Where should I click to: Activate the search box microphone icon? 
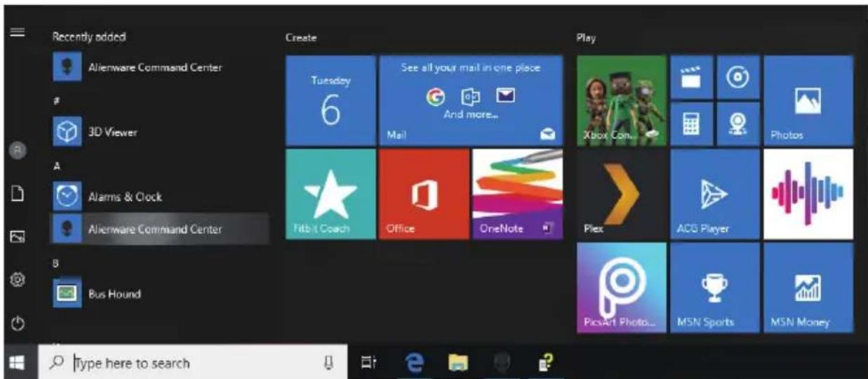pos(327,363)
